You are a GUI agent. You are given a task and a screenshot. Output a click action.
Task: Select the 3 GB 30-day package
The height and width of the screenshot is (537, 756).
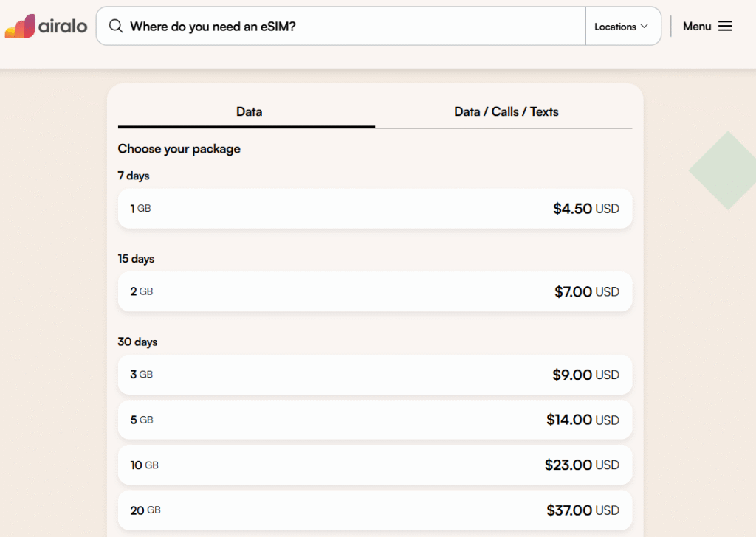click(x=374, y=375)
